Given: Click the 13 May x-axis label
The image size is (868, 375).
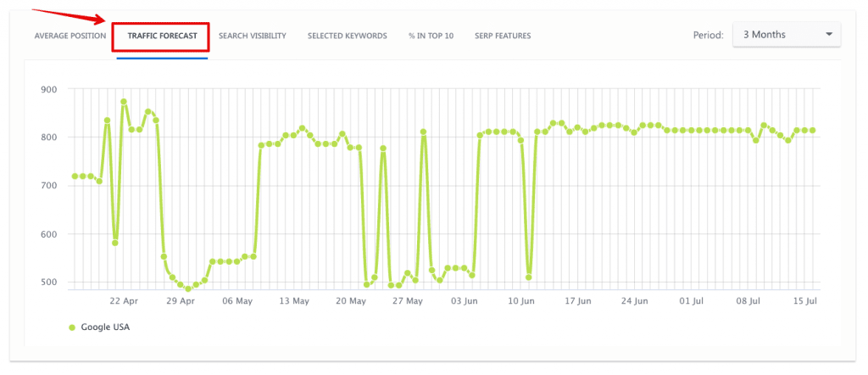Looking at the screenshot, I should 294,301.
